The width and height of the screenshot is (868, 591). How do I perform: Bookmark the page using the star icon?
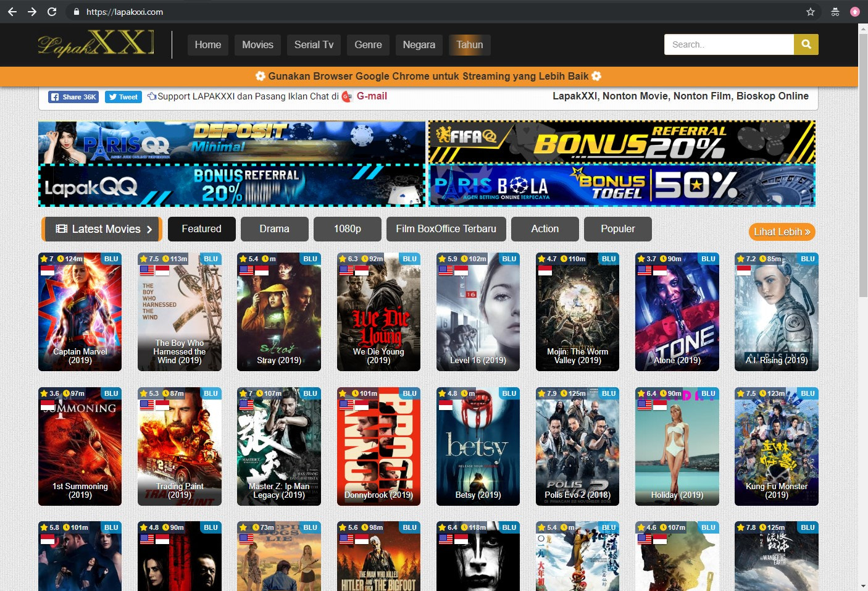(811, 12)
